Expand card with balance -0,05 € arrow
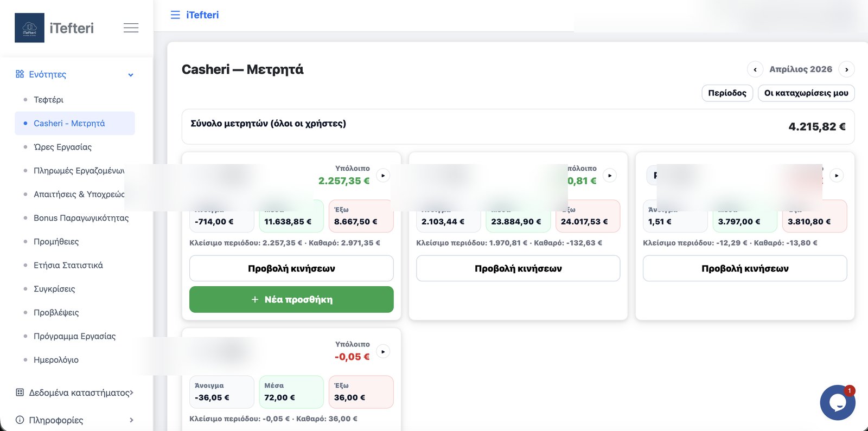This screenshot has width=868, height=431. point(383,352)
